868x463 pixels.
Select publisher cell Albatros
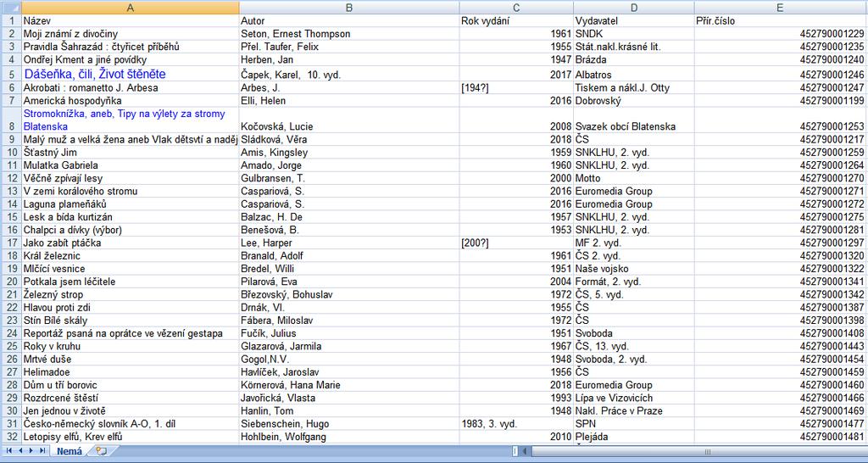634,75
